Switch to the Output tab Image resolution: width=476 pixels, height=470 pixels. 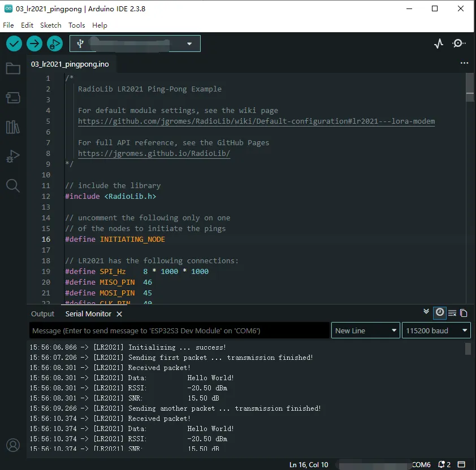tap(43, 314)
